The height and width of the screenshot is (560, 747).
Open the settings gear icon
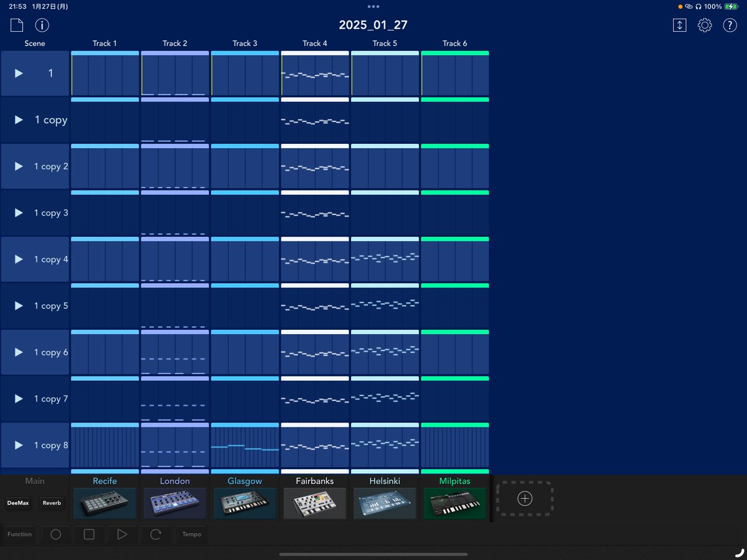click(x=705, y=26)
